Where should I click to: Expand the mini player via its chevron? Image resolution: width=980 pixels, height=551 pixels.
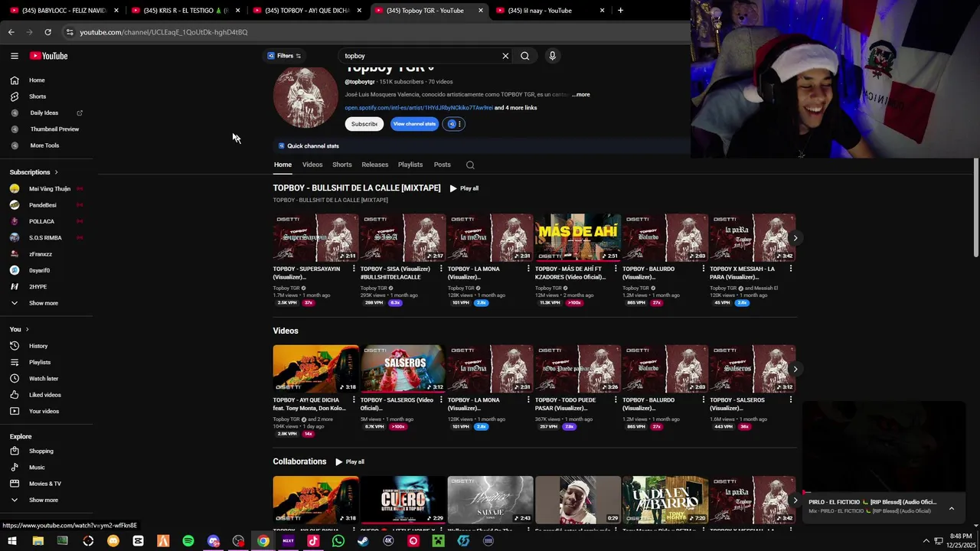pos(952,508)
